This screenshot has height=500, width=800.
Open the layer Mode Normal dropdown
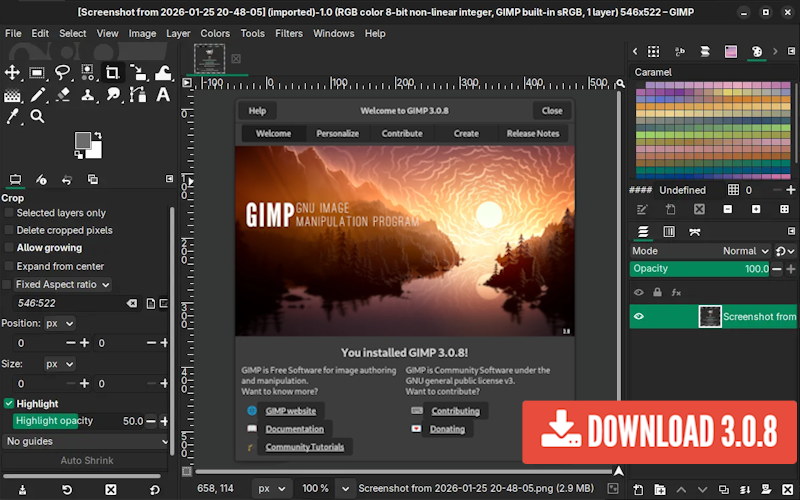(x=745, y=251)
